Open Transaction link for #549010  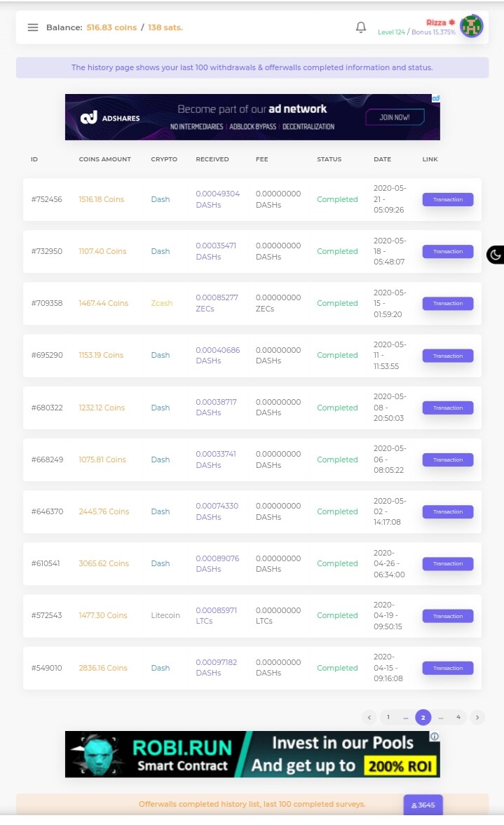pyautogui.click(x=448, y=668)
